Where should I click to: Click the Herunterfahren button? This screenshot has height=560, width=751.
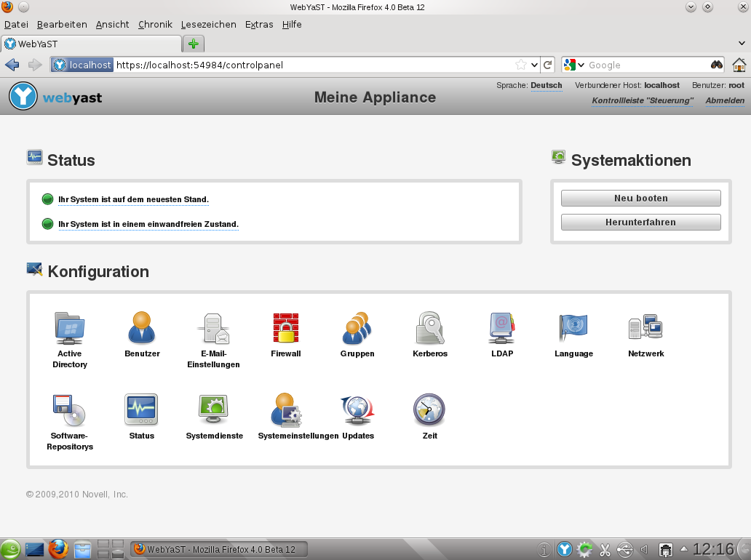tap(640, 223)
